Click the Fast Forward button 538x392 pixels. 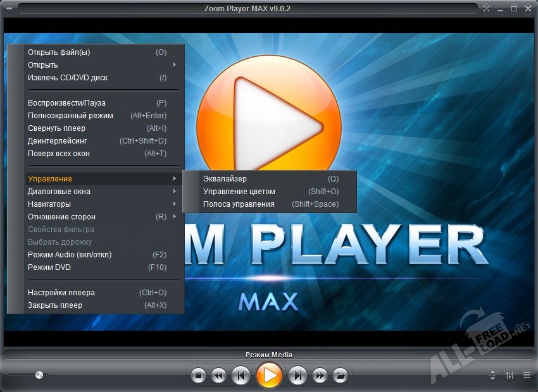point(320,376)
